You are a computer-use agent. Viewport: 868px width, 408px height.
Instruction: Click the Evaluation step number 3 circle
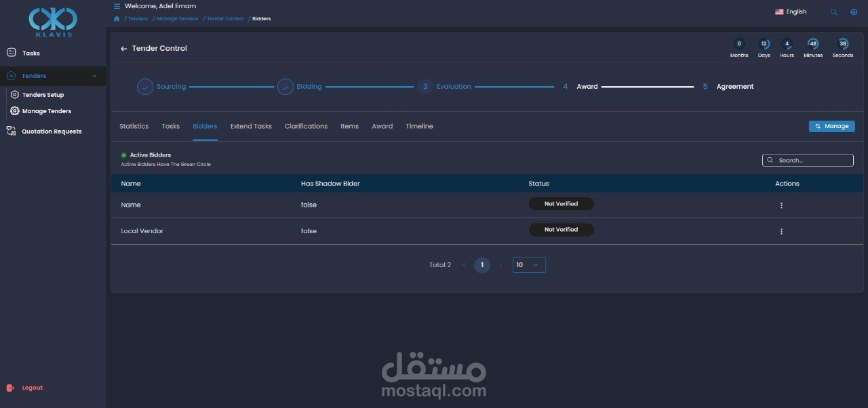point(425,87)
